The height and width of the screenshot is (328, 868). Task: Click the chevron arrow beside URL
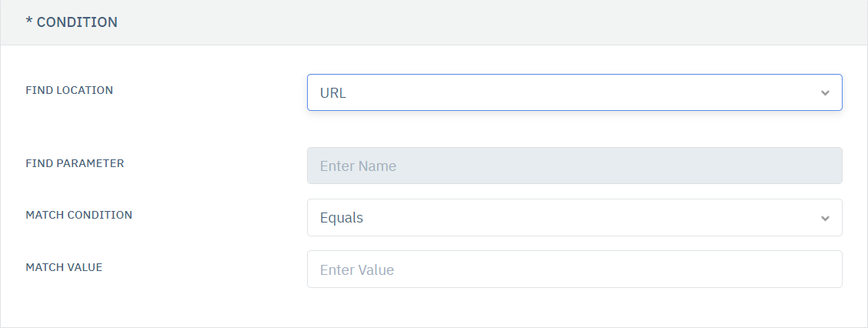(x=825, y=93)
